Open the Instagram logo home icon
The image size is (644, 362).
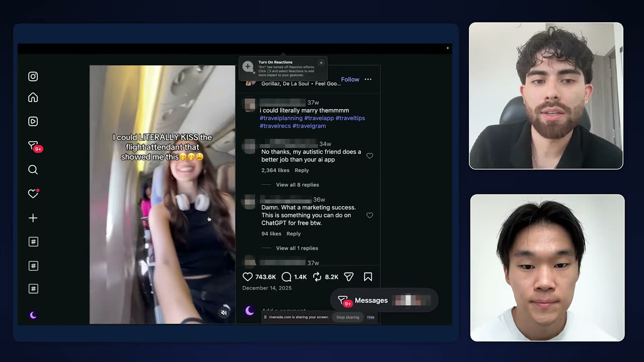(33, 76)
